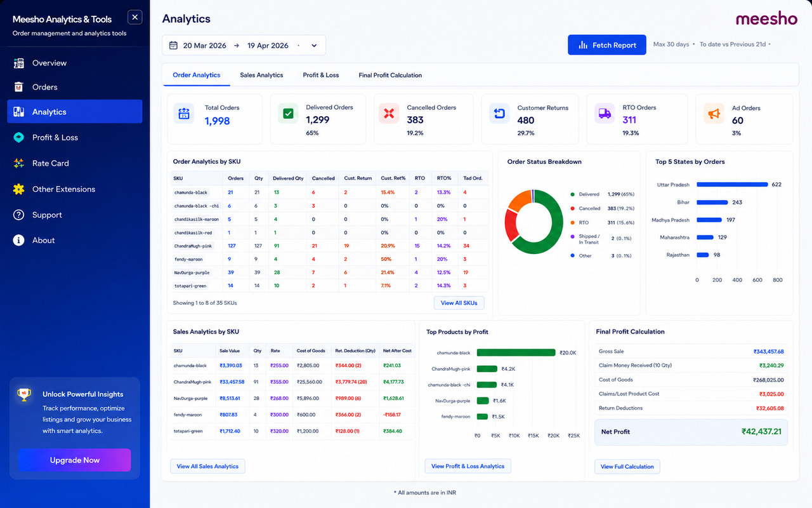Click the bar chart icon in Fetch Report
The height and width of the screenshot is (508, 812).
coord(583,45)
